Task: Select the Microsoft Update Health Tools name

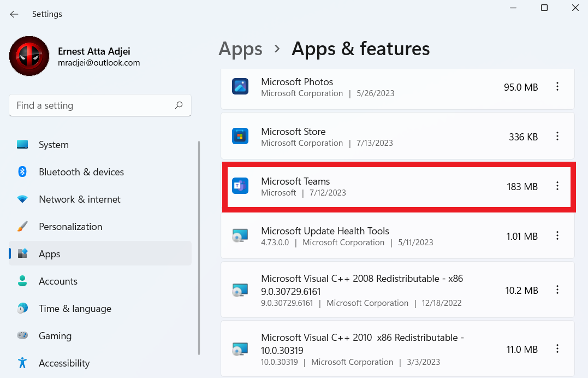Action: click(x=325, y=231)
